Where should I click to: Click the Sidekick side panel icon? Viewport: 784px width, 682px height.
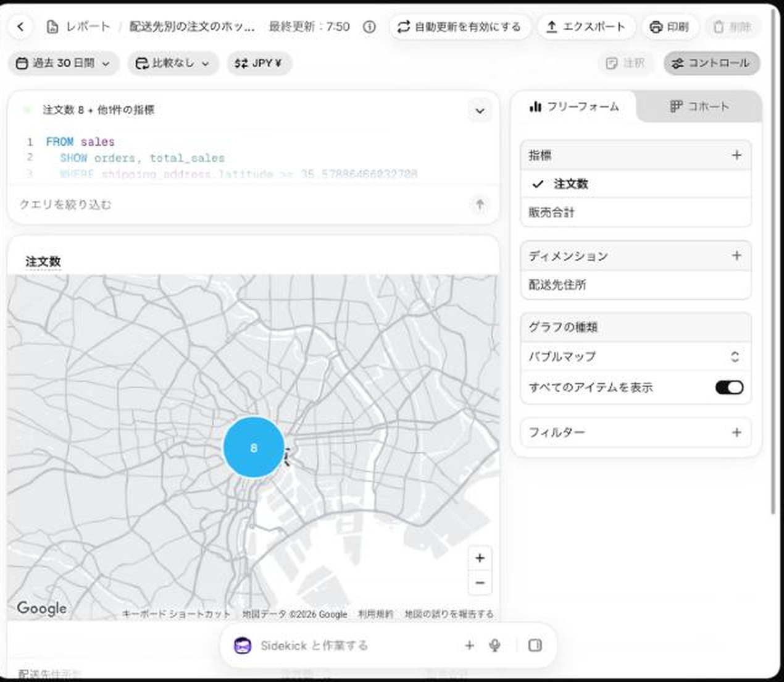pyautogui.click(x=535, y=646)
